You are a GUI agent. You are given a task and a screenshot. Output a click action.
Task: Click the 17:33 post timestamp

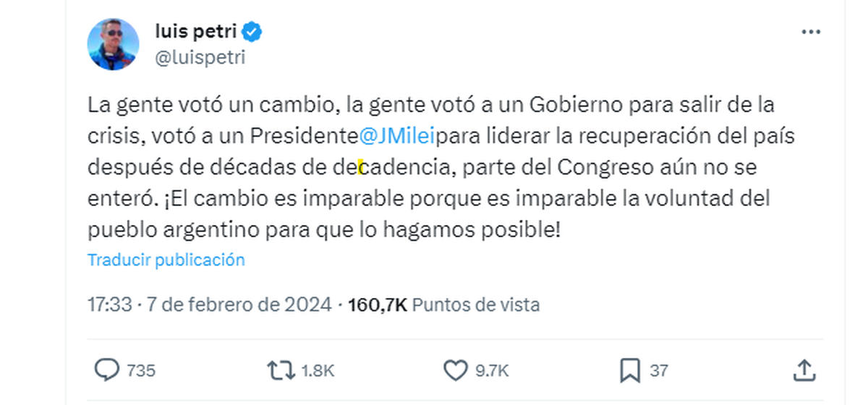coord(109,304)
